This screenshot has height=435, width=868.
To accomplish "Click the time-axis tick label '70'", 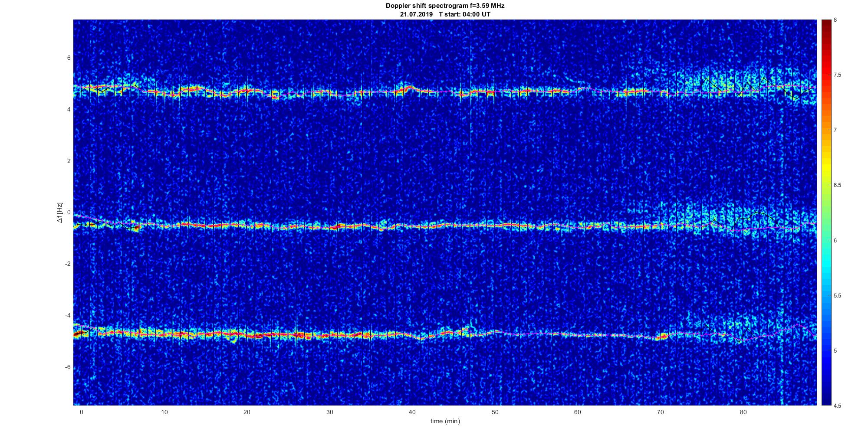I will pos(661,412).
